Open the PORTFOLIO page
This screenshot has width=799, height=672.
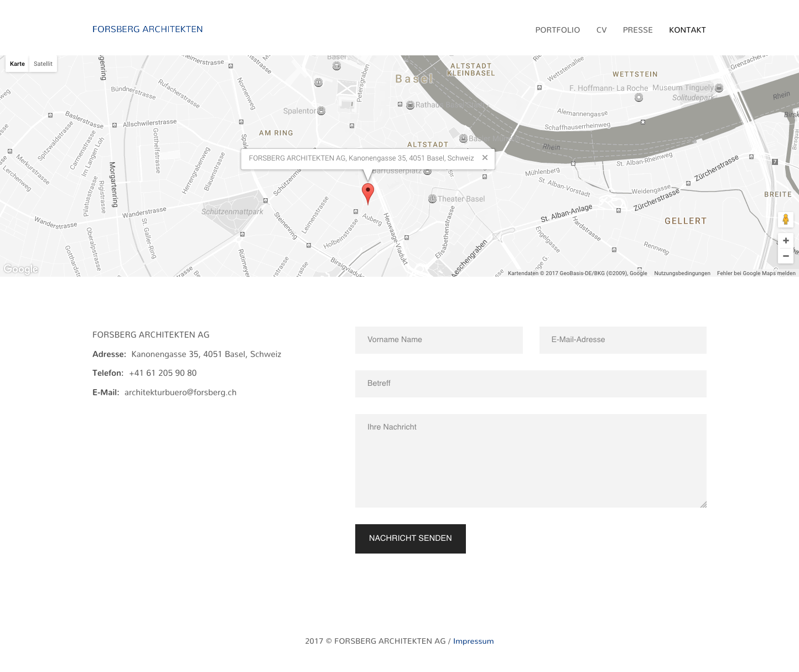tap(557, 30)
